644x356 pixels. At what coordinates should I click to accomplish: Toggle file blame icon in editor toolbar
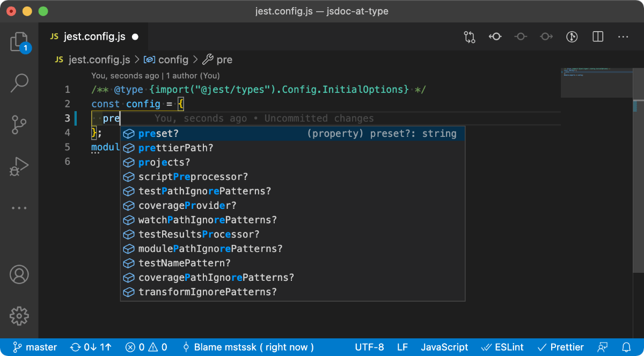point(572,37)
